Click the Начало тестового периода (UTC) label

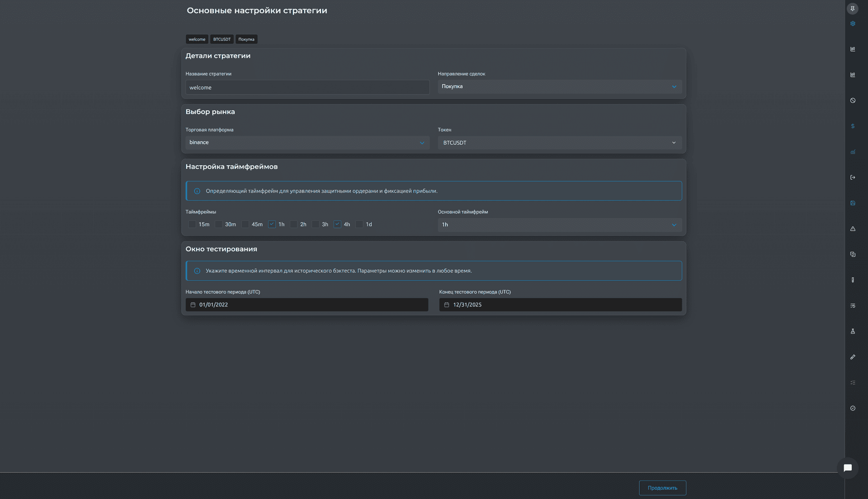click(x=223, y=292)
